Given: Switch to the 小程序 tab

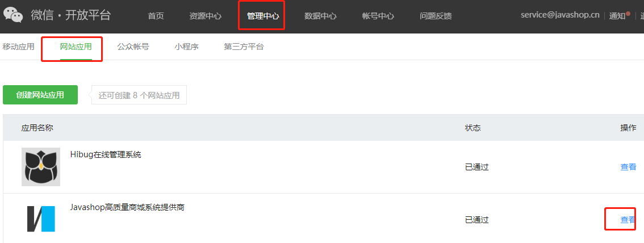Looking at the screenshot, I should [186, 47].
